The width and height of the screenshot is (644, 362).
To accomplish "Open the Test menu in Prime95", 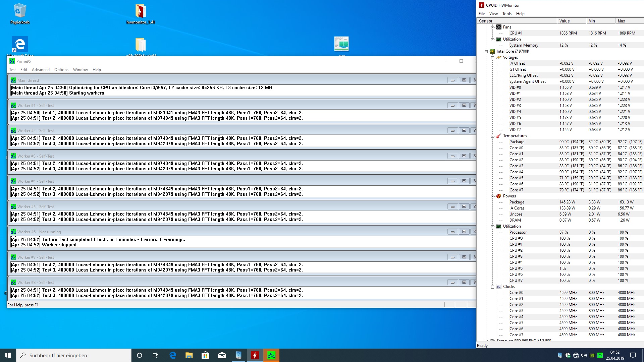I will [x=12, y=70].
